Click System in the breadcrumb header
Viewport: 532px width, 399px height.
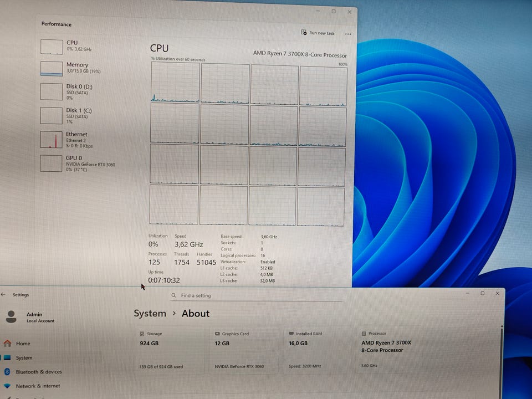point(150,314)
